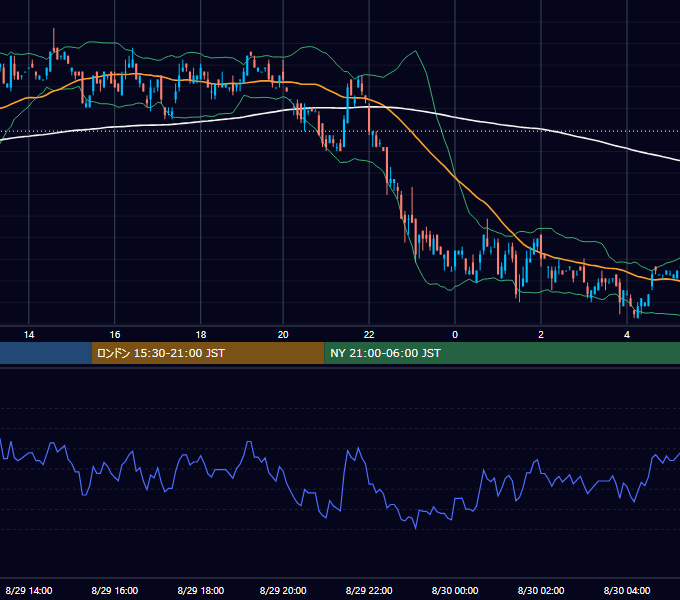This screenshot has height=600, width=680.
Task: Click the hour 18 axis label
Action: (201, 335)
